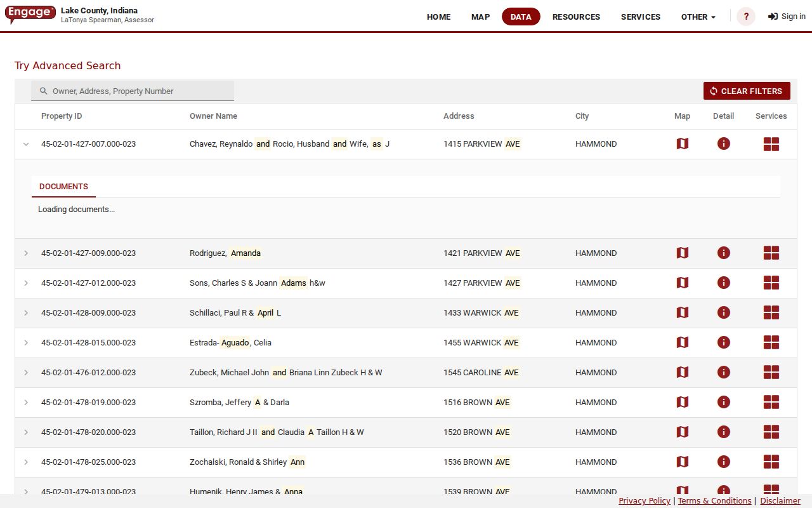View detail for Schillaci, Paul R
The image size is (812, 508).
point(723,313)
